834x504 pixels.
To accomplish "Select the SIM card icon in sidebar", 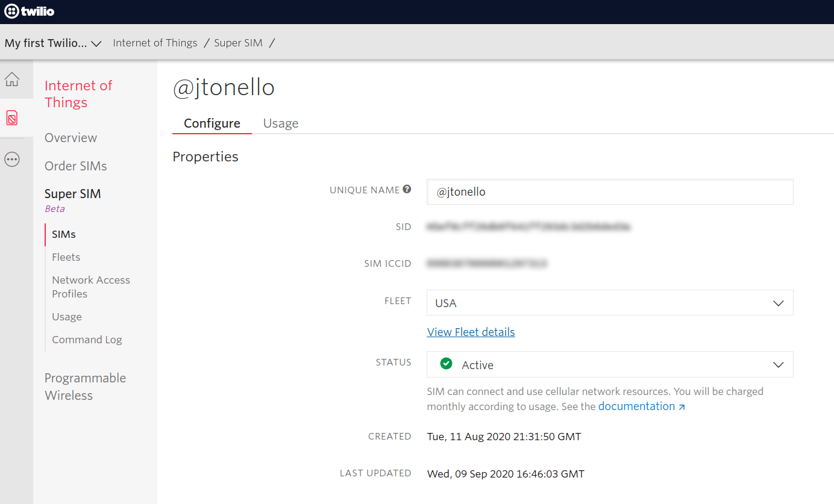I will pyautogui.click(x=12, y=117).
